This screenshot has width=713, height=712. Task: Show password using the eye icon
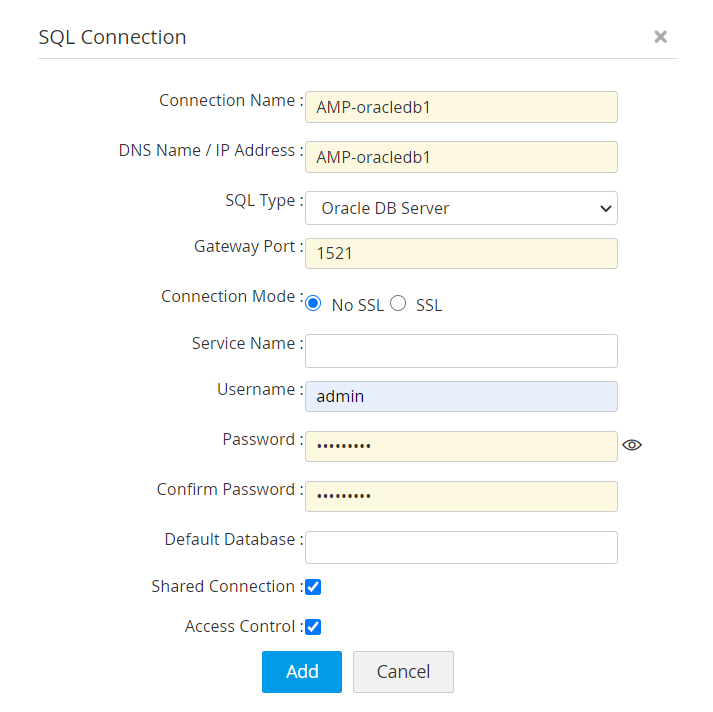coord(631,445)
